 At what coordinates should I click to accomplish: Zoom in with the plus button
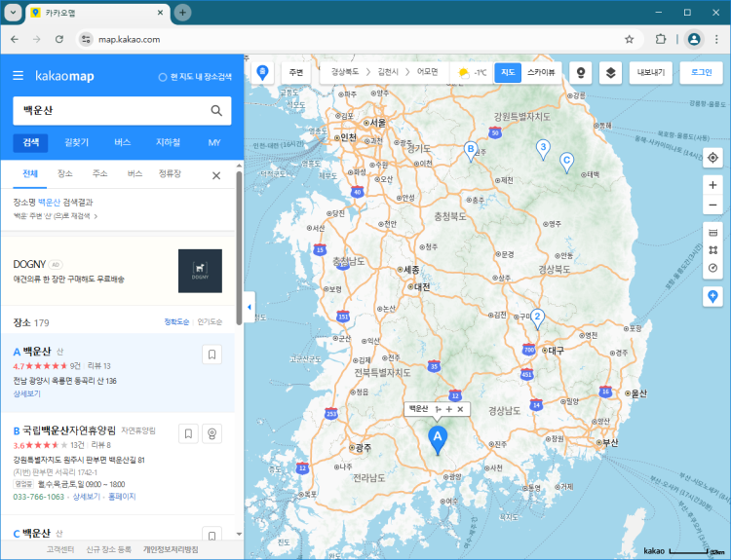coord(712,185)
